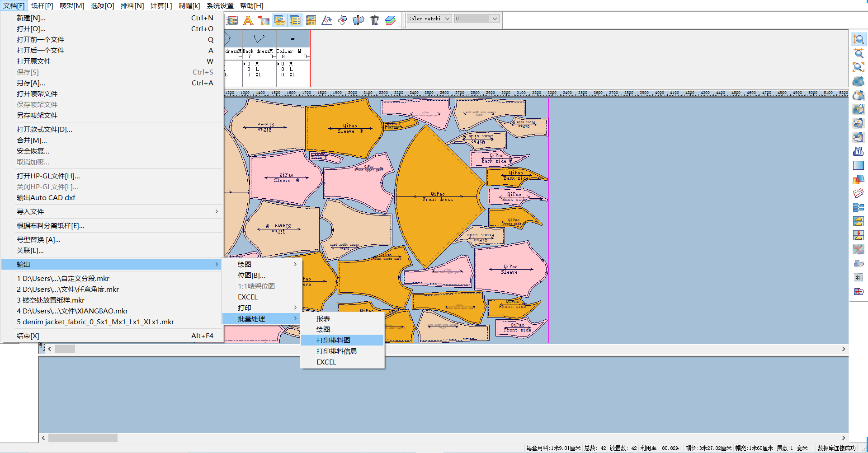
Task: Expand the 输出 submenu
Action: [112, 265]
